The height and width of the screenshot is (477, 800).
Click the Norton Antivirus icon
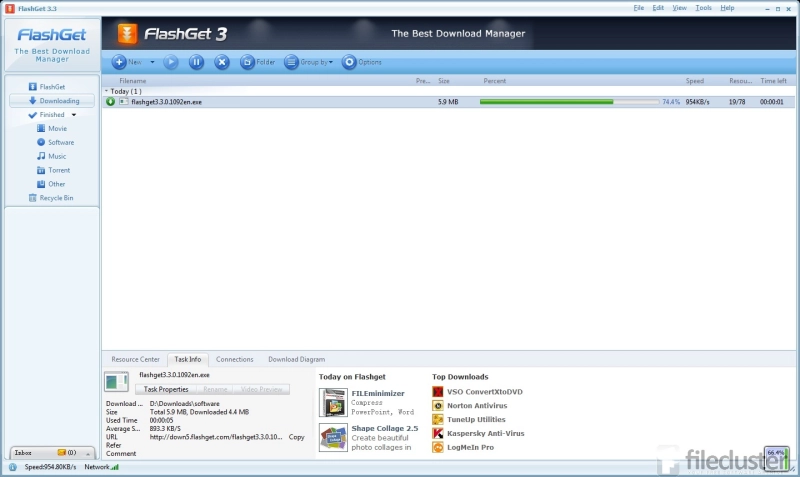(x=438, y=406)
